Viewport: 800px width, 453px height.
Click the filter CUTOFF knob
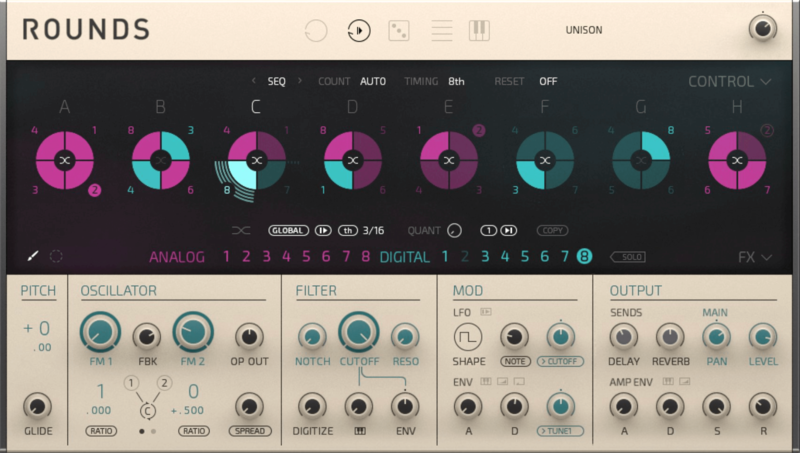tap(359, 333)
